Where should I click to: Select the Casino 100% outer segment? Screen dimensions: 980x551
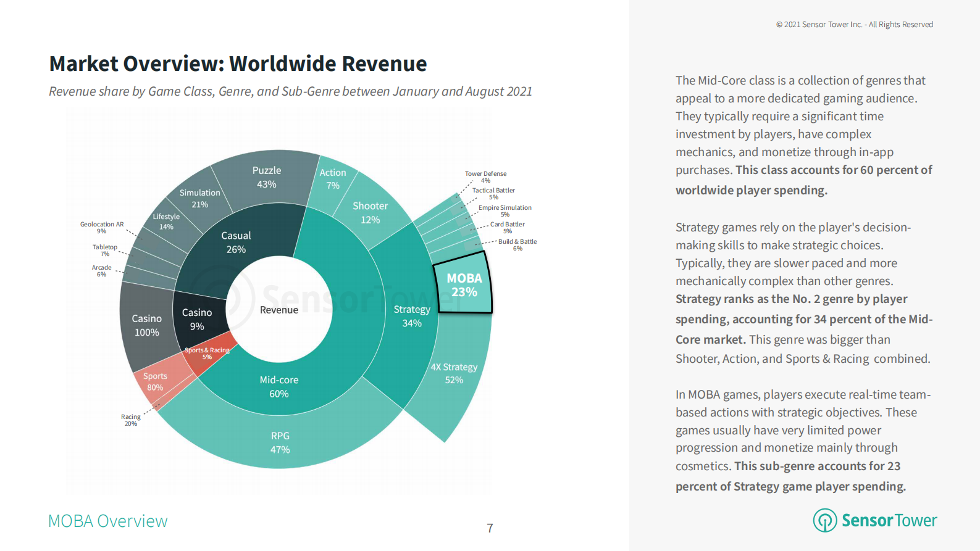pyautogui.click(x=146, y=325)
